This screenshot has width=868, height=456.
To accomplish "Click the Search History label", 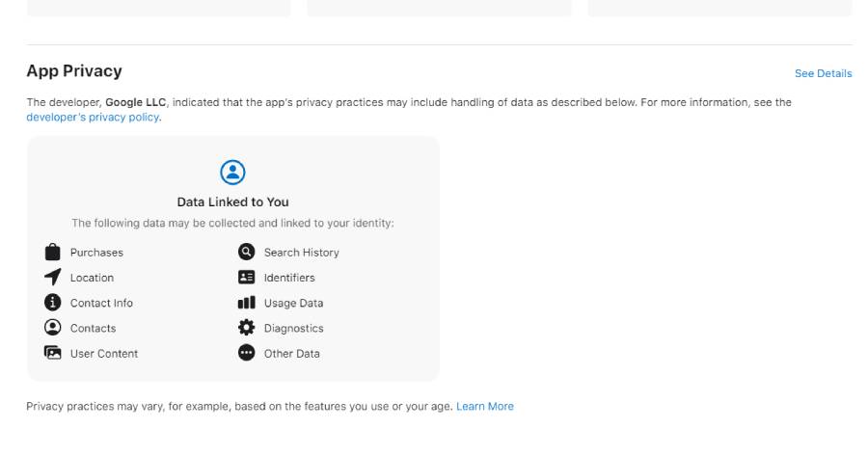I will tap(301, 253).
